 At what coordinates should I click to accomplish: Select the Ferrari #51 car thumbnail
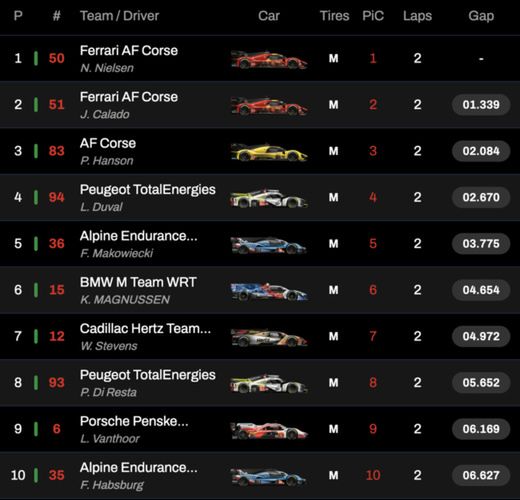269,106
